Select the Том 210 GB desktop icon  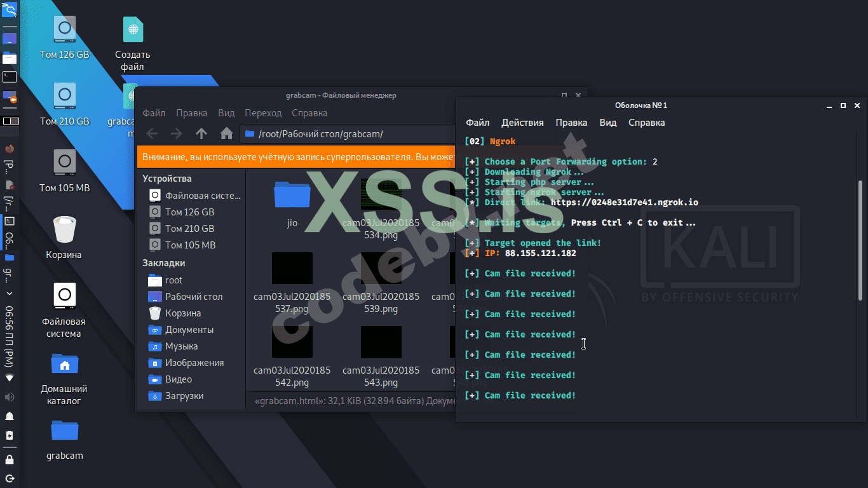point(65,104)
